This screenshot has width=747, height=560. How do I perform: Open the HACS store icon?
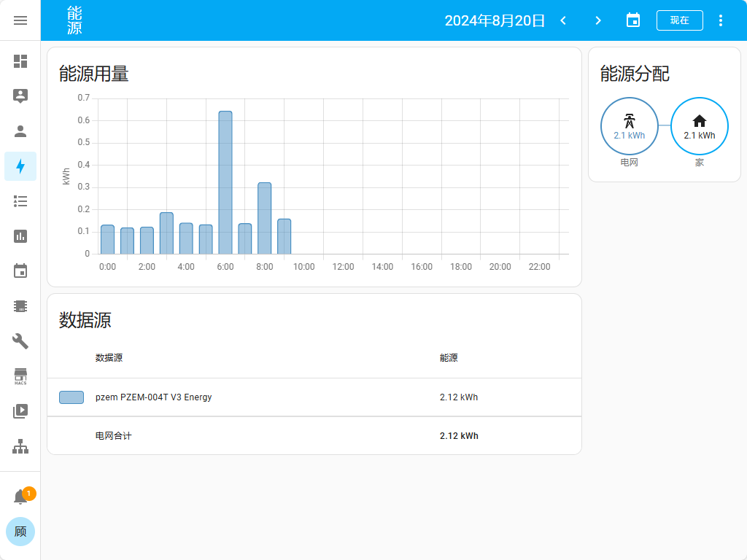coord(20,376)
